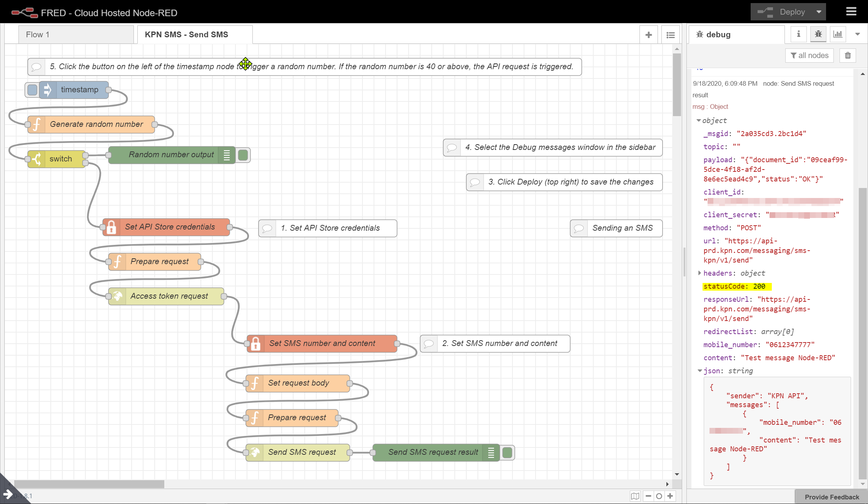The width and height of the screenshot is (868, 504).
Task: Click the 'node: Send SMS request result' link
Action: 763,89
